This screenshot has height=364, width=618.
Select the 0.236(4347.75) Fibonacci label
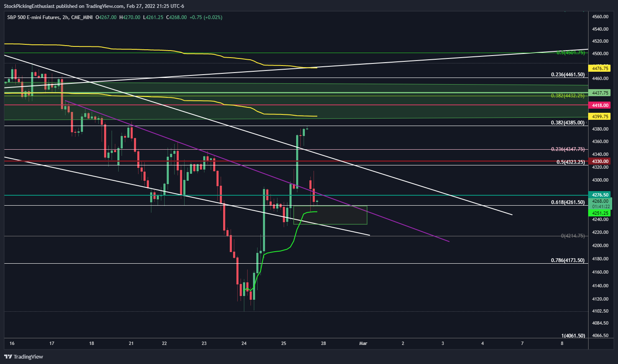[568, 149]
